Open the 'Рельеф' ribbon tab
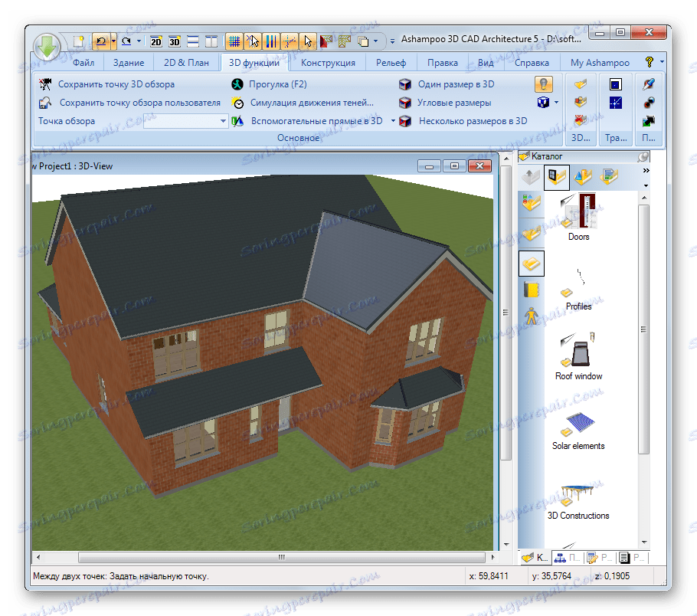Image resolution: width=697 pixels, height=616 pixels. (x=392, y=62)
